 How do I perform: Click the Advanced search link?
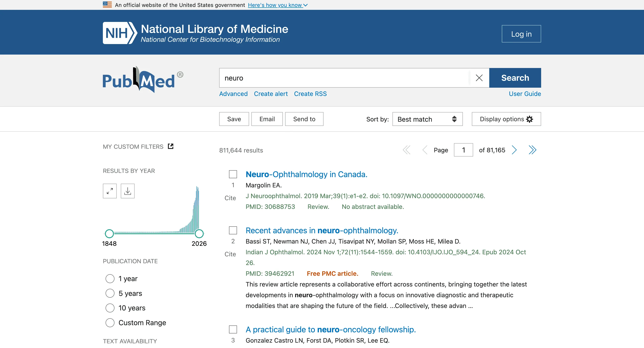[233, 94]
